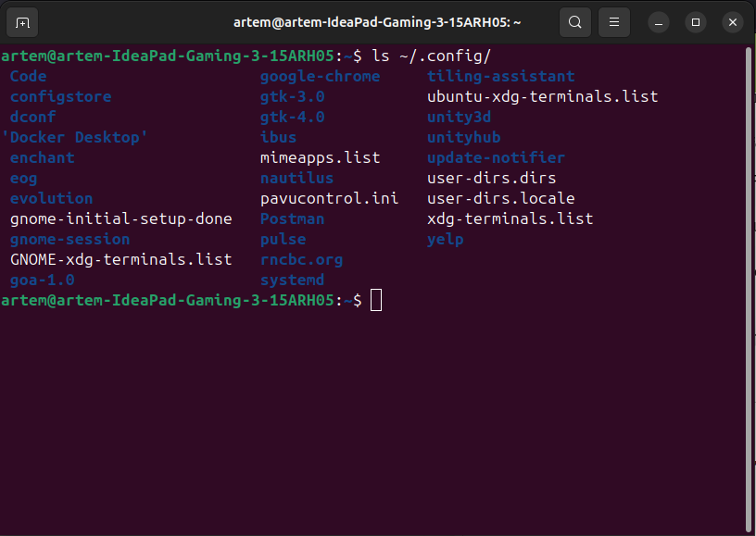Select the Postman directory entry
This screenshot has height=536, width=756.
click(x=292, y=218)
